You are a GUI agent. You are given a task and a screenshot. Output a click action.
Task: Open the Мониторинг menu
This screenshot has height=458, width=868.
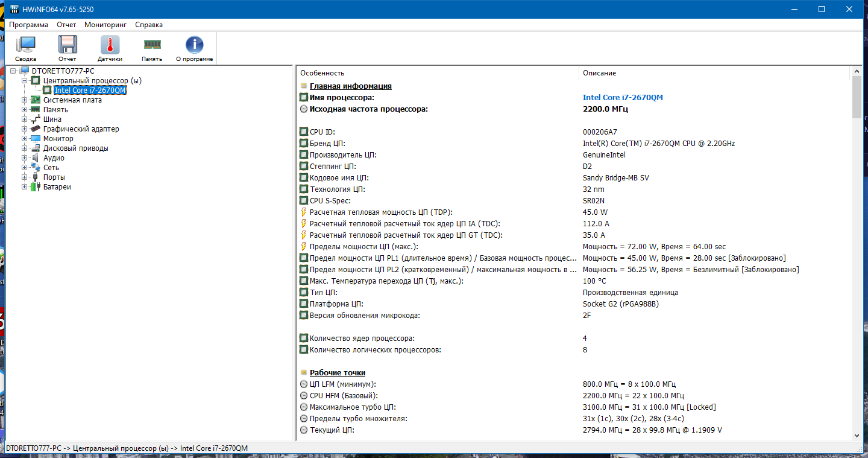[x=105, y=25]
